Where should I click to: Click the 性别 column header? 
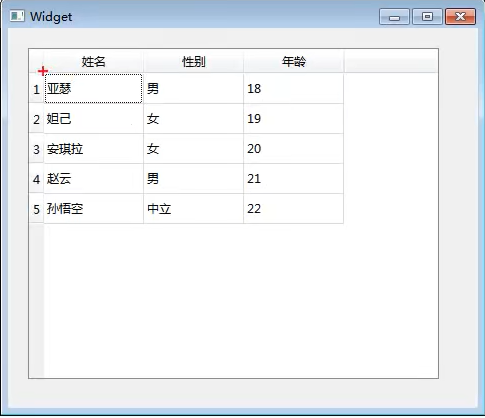tap(194, 61)
